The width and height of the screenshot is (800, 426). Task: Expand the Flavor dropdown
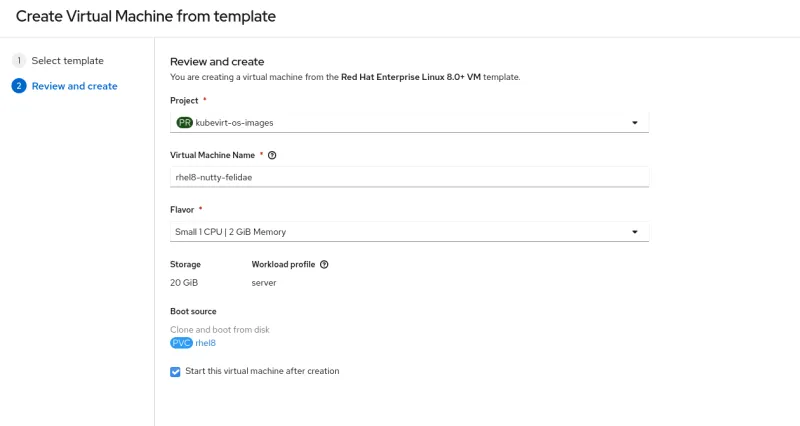pyautogui.click(x=410, y=232)
